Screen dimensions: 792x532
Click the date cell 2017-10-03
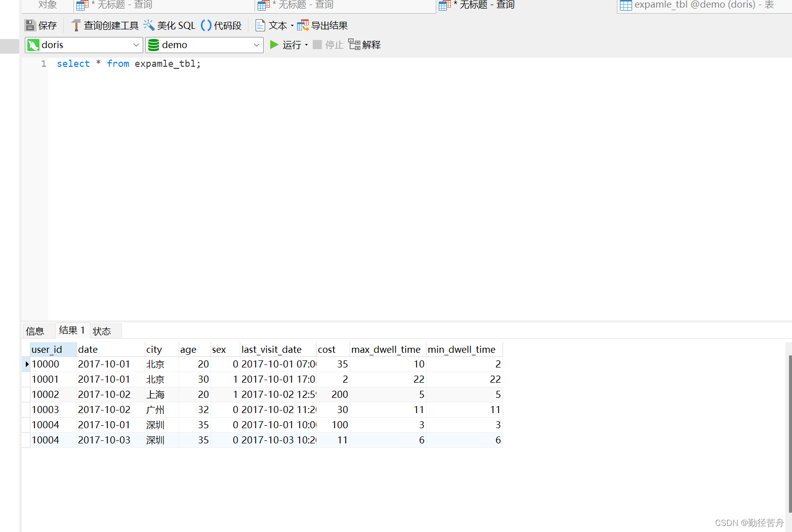tap(110, 440)
